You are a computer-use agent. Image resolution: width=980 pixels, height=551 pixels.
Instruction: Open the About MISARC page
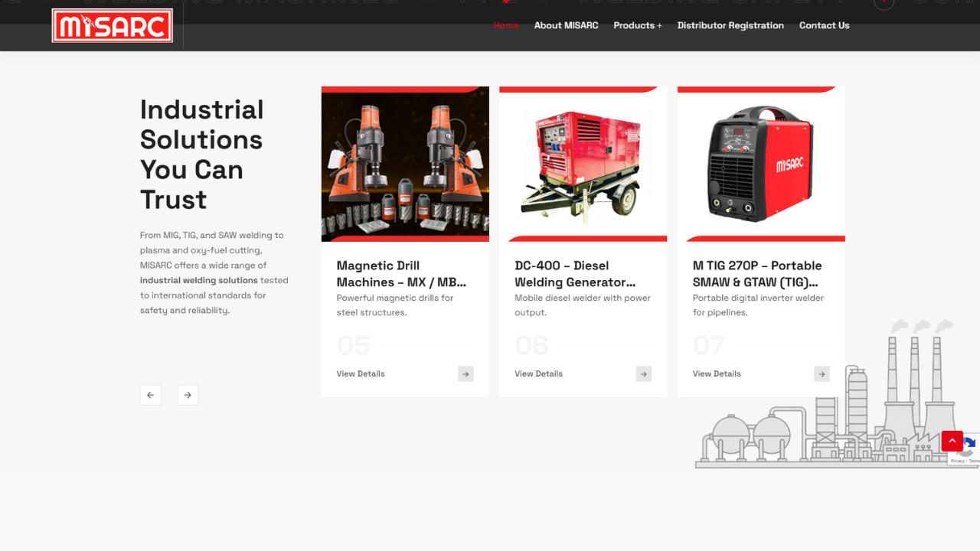pos(567,25)
